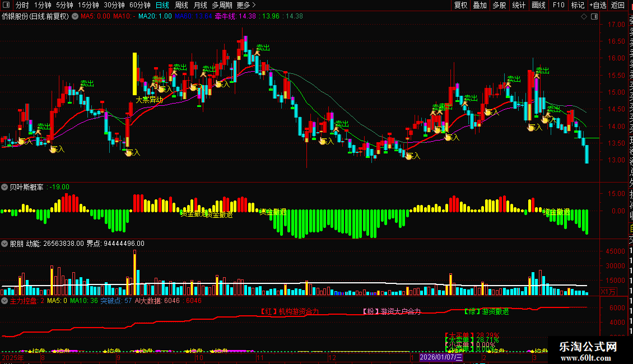Open F10 company info
The height and width of the screenshot is (364, 633).
tap(558, 5)
